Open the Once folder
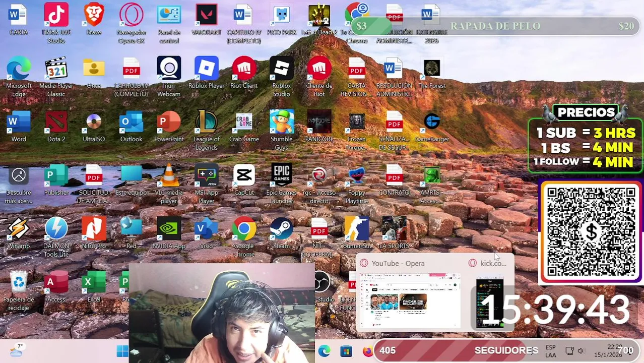 point(94,74)
